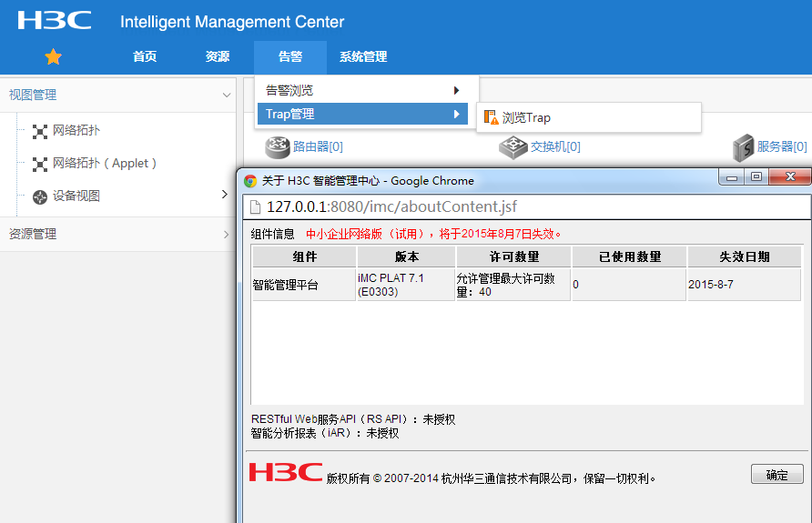Expand the 告警浏览 submenu arrow
The image size is (812, 523).
(456, 91)
